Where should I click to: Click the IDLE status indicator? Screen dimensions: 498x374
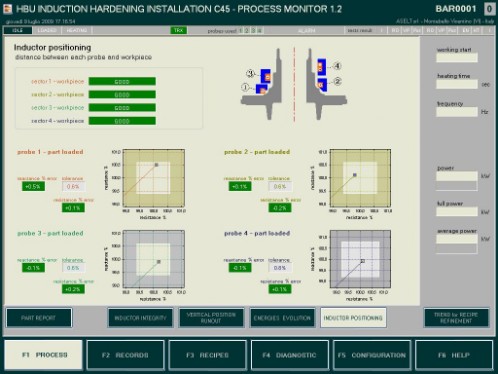tap(18, 30)
